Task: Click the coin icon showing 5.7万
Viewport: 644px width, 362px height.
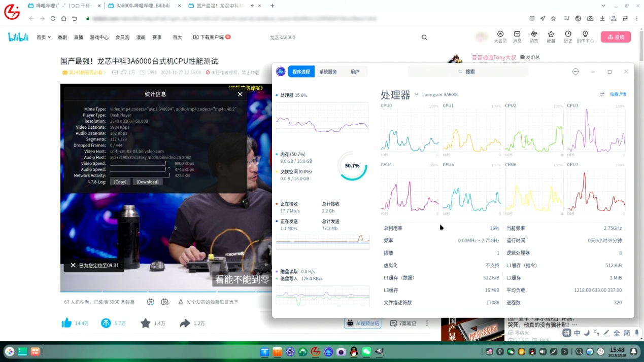Action: pyautogui.click(x=106, y=323)
